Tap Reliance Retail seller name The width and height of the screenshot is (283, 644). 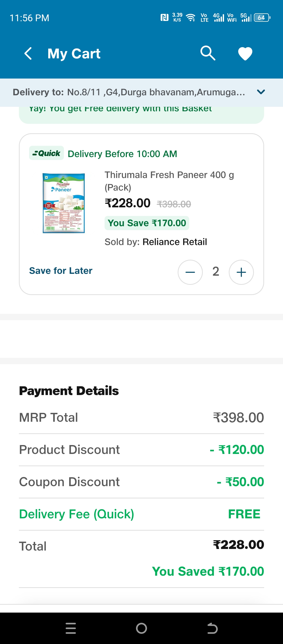[175, 242]
